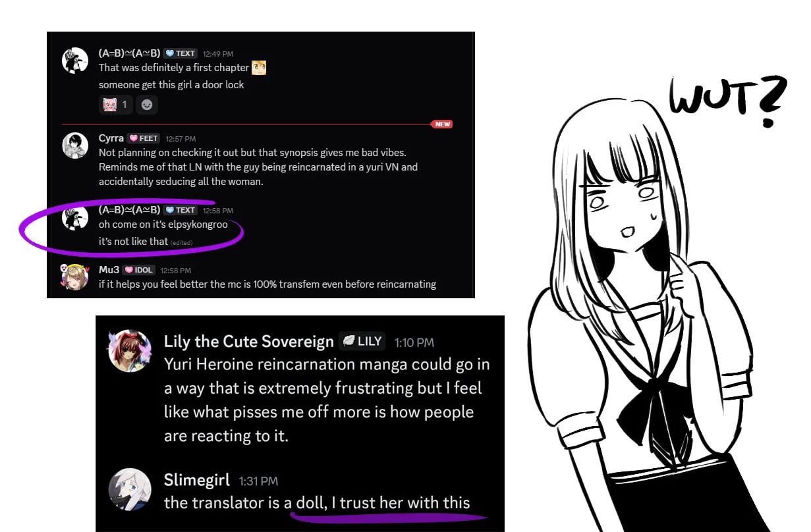Click the TEXT role badge on the 12:49 PM message

[181, 53]
